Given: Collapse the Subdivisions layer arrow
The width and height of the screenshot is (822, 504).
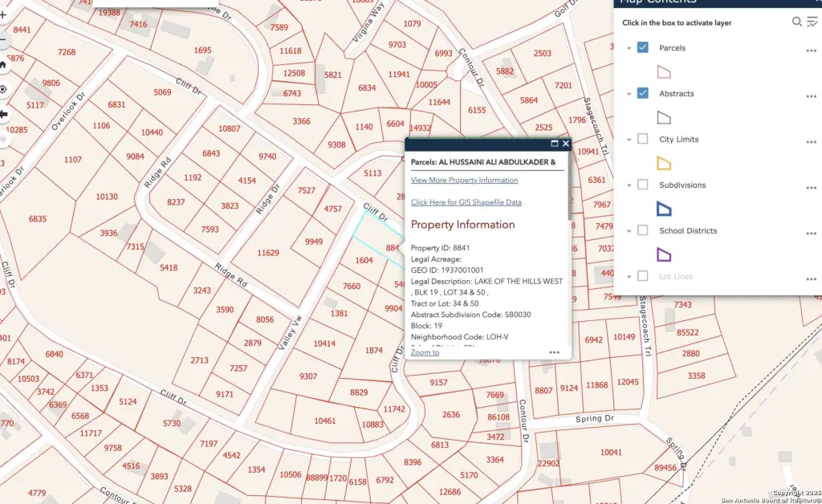Looking at the screenshot, I should [629, 185].
